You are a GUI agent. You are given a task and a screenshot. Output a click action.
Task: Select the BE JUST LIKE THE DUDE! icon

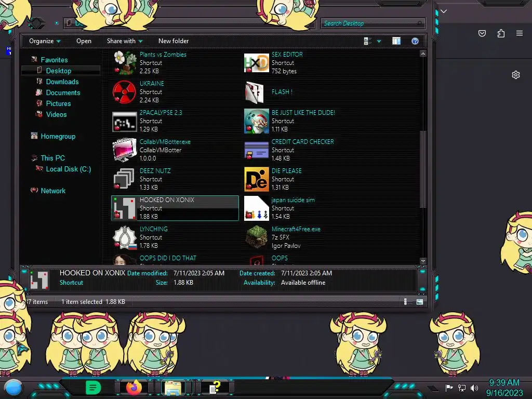pyautogui.click(x=256, y=121)
